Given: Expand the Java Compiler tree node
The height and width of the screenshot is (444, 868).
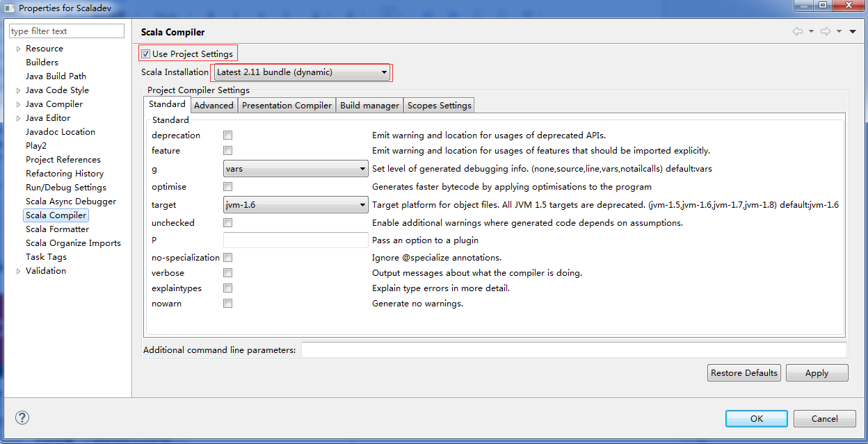Looking at the screenshot, I should 18,104.
